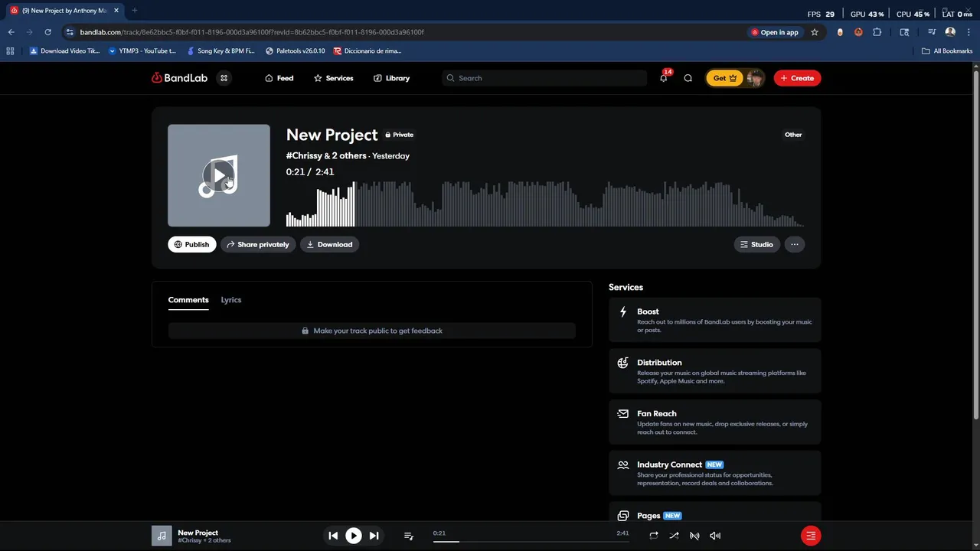The image size is (980, 551).
Task: Switch to the Comments tab
Action: [188, 300]
